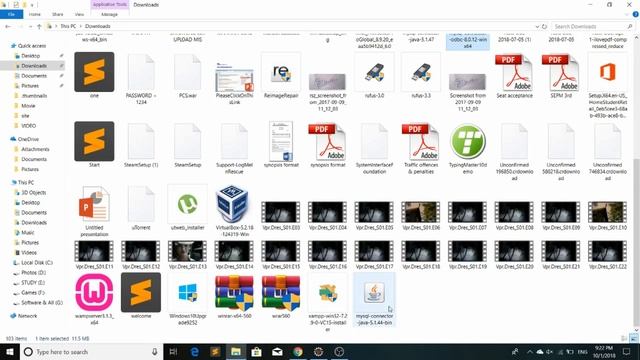This screenshot has height=360, width=640.
Task: Expand the address bar history dropdown
Action: coord(537,26)
